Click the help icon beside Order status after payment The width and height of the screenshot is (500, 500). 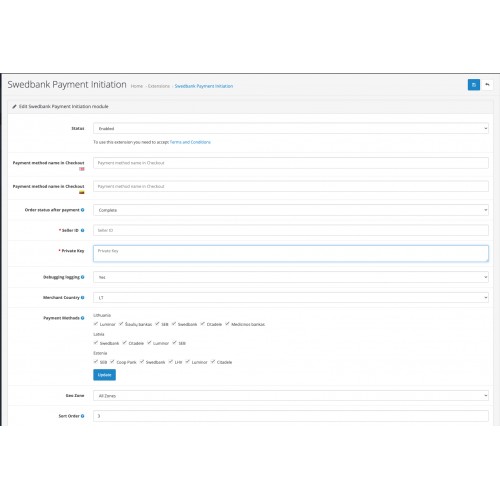click(82, 210)
